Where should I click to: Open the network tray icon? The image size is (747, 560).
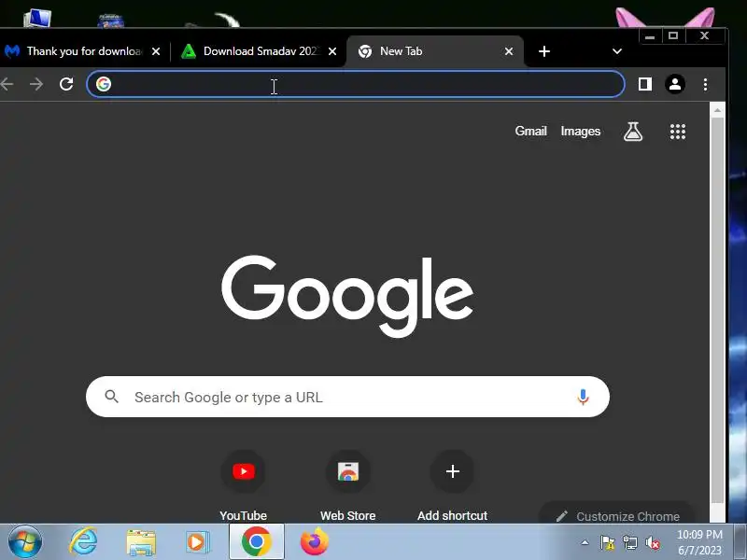(630, 542)
